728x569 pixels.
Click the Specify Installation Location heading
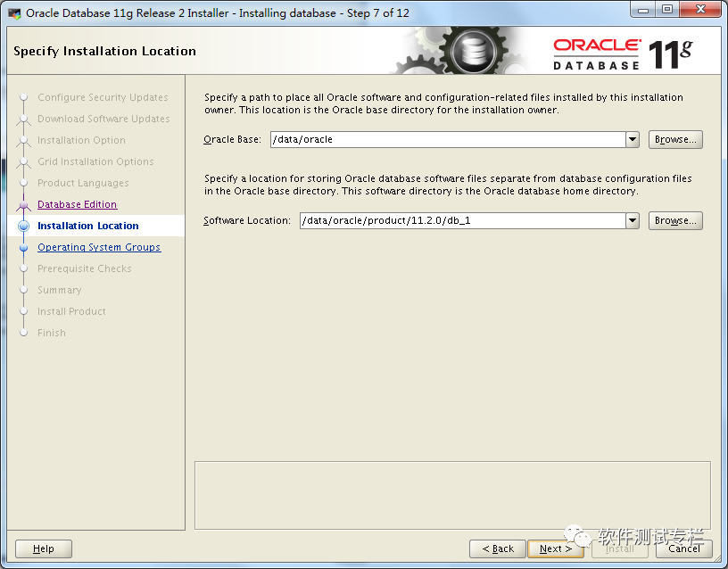[104, 51]
